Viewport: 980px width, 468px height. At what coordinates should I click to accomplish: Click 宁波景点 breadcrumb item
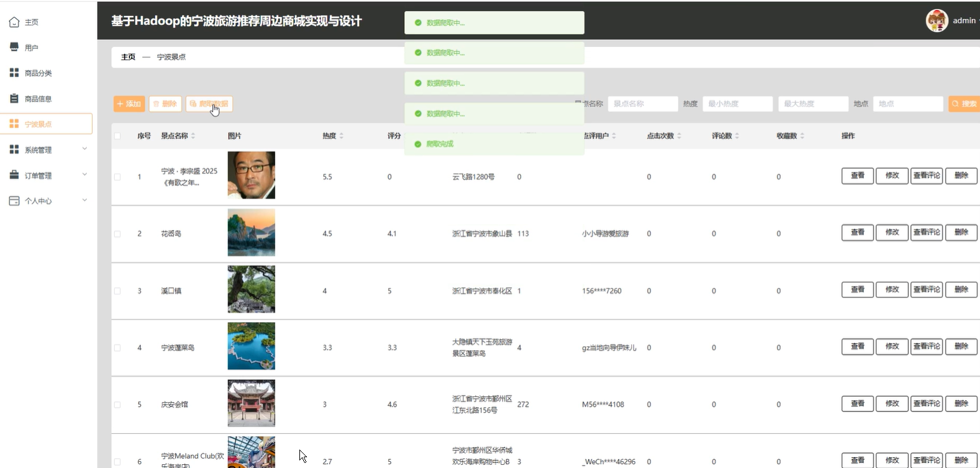click(171, 57)
